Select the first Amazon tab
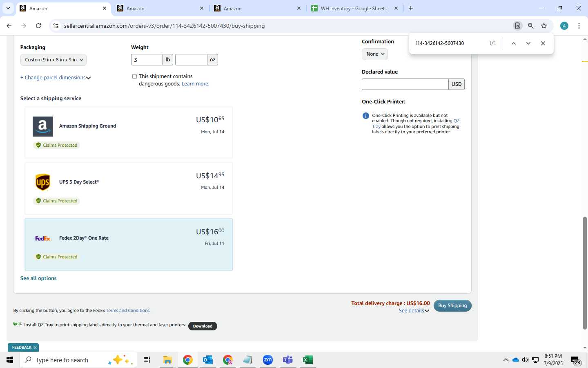 pos(63,8)
